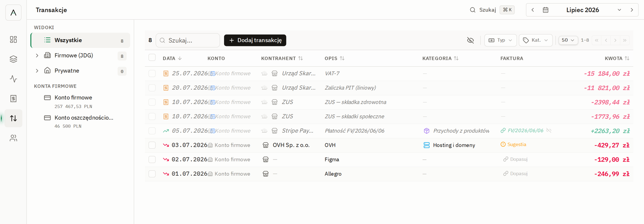Click the calendar icon in the month picker

[x=546, y=10]
